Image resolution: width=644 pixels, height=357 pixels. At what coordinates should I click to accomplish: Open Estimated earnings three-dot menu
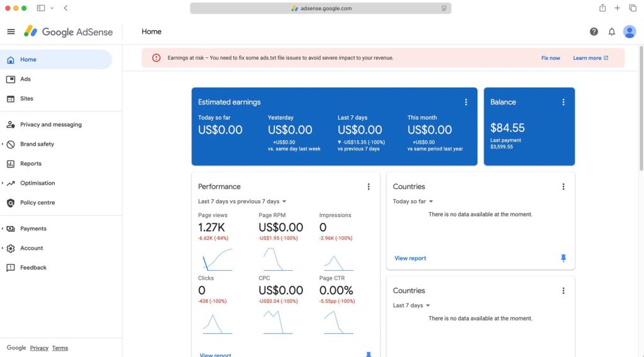click(x=466, y=102)
